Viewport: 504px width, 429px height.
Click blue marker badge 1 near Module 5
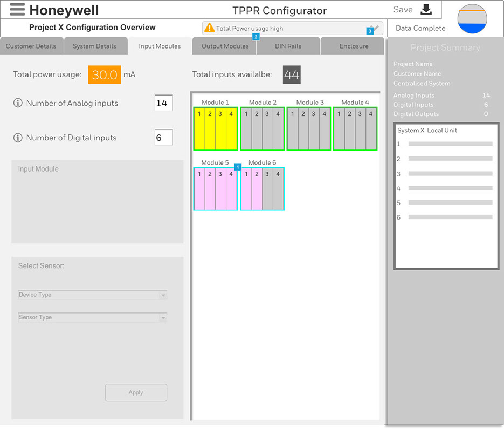(238, 167)
